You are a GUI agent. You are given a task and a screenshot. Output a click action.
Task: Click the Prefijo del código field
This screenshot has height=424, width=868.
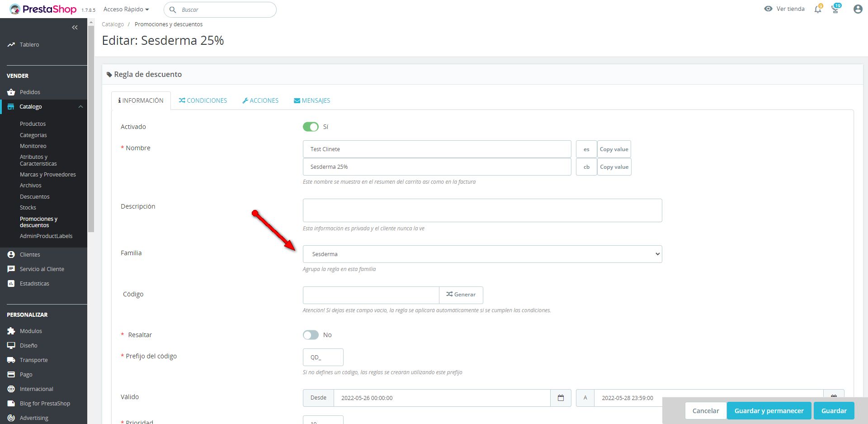point(323,357)
